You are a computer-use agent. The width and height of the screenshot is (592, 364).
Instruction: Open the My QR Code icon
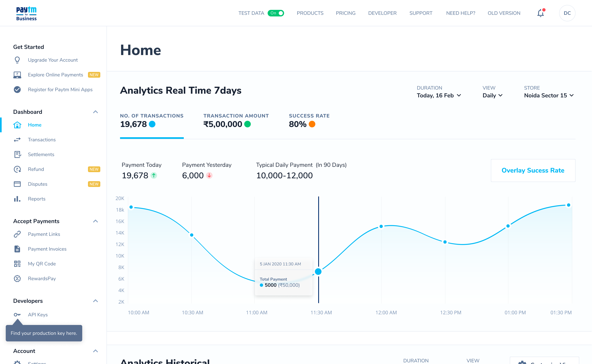tap(17, 264)
